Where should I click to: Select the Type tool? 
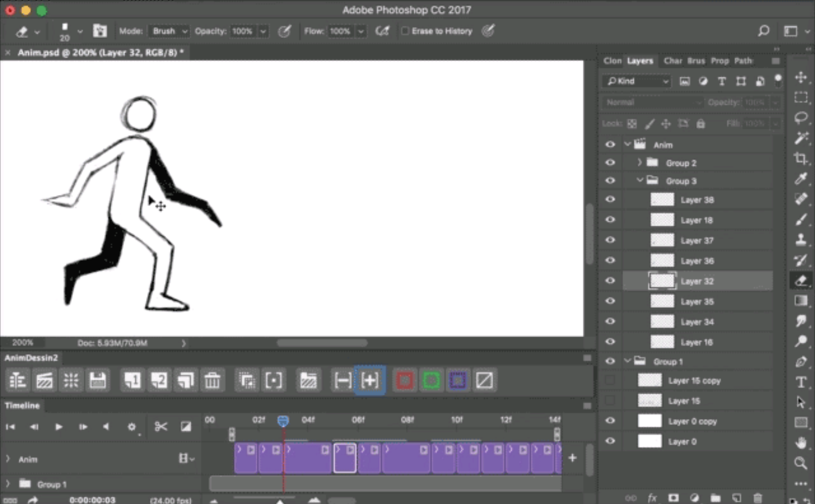click(x=801, y=382)
